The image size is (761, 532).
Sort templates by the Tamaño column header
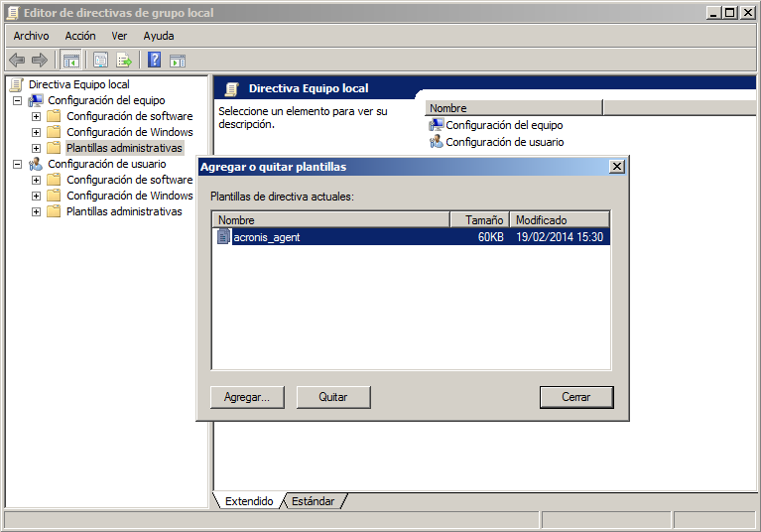(480, 219)
